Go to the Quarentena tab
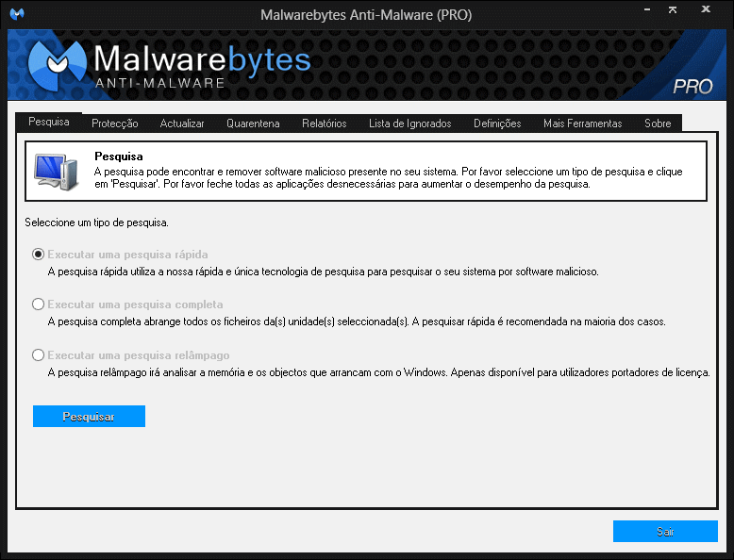 click(x=253, y=124)
